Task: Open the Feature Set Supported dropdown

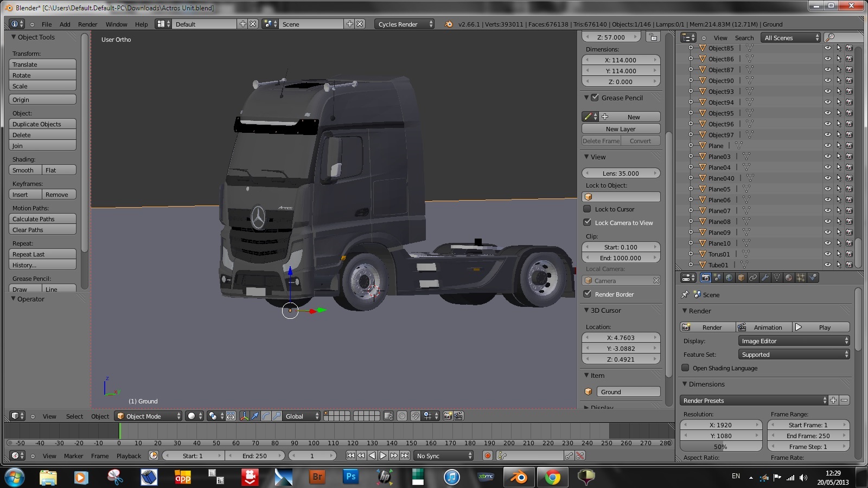Action: [x=794, y=354]
